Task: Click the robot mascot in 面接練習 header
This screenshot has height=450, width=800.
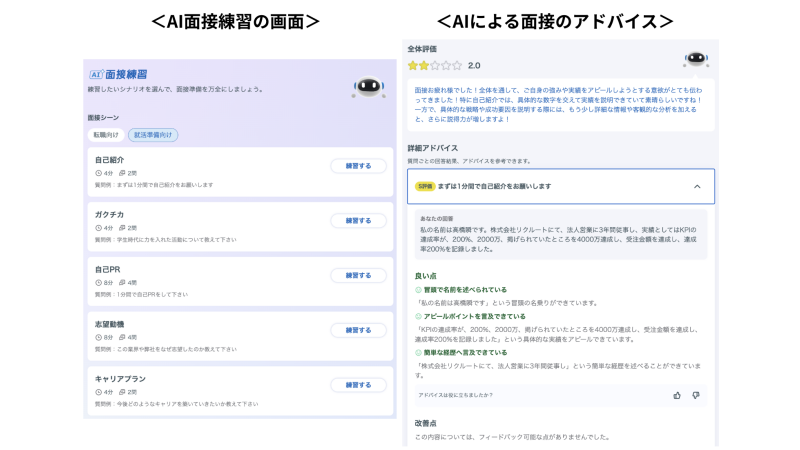Action: pos(368,87)
